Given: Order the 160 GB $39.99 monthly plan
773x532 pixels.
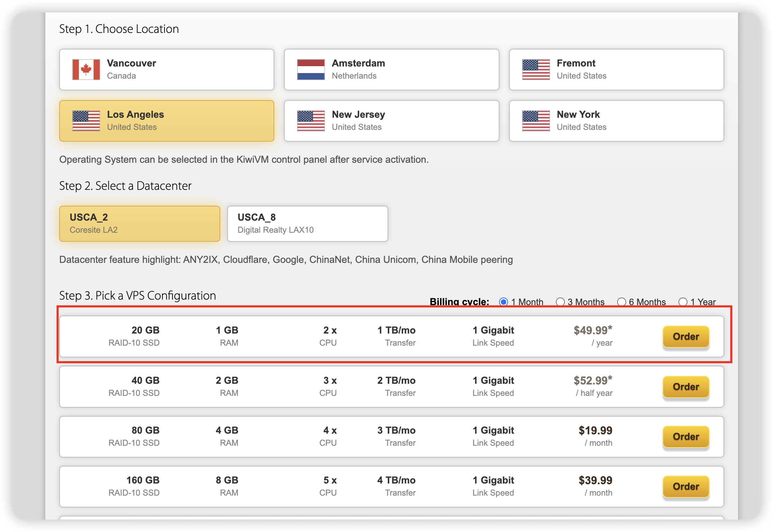Looking at the screenshot, I should 686,486.
